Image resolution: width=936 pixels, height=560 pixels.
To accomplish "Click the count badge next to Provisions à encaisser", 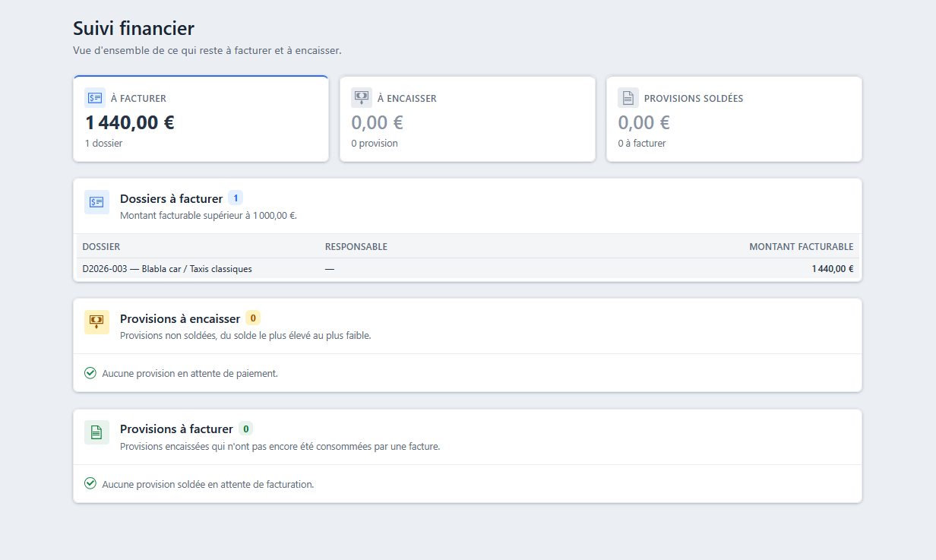I will [x=253, y=318].
